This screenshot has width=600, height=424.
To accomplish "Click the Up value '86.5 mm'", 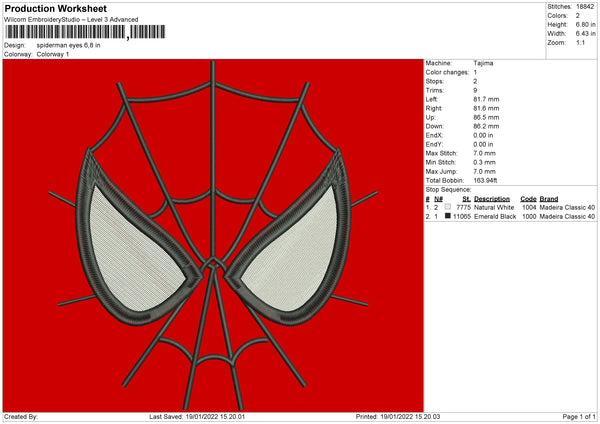I will (x=486, y=117).
